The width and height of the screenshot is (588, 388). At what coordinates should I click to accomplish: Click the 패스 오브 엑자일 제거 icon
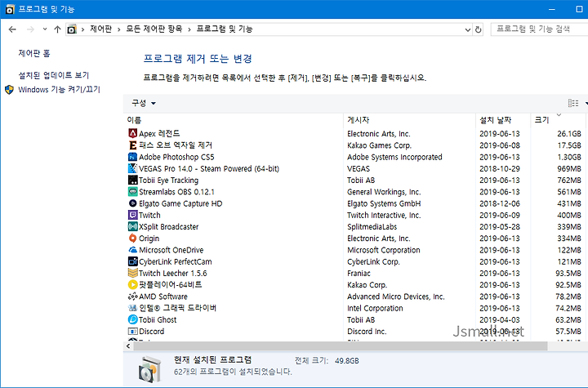(133, 145)
